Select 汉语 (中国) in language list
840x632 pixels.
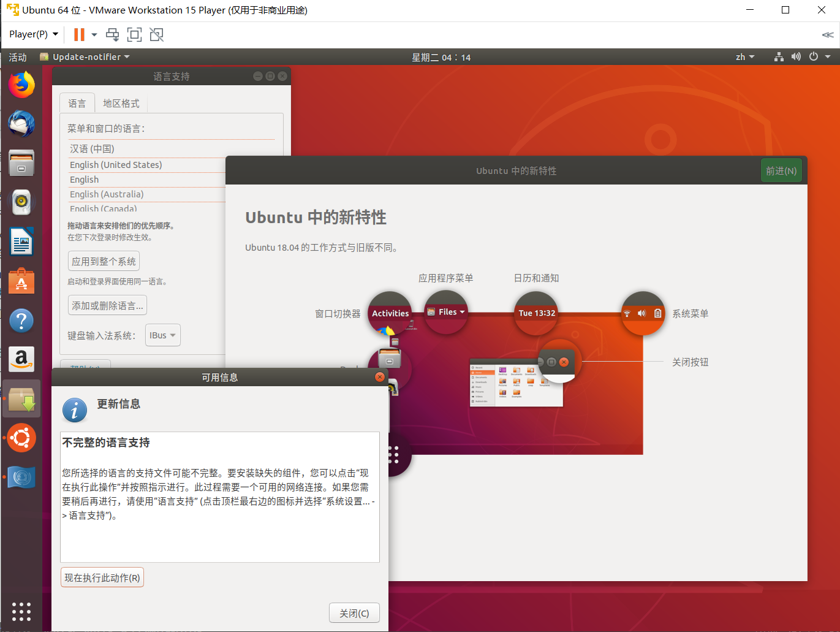pyautogui.click(x=147, y=149)
